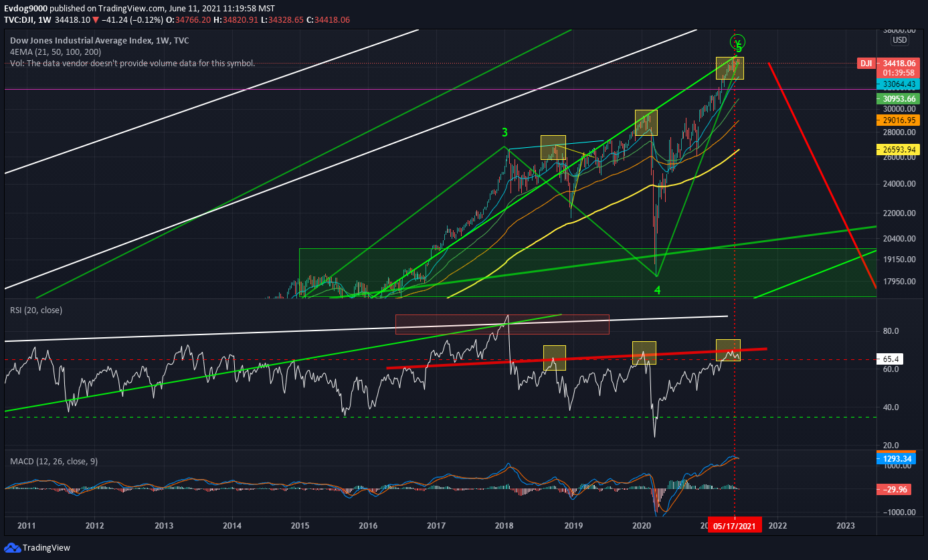Click the Vol data vendor notice text
This screenshot has width=928, height=560.
coord(132,64)
